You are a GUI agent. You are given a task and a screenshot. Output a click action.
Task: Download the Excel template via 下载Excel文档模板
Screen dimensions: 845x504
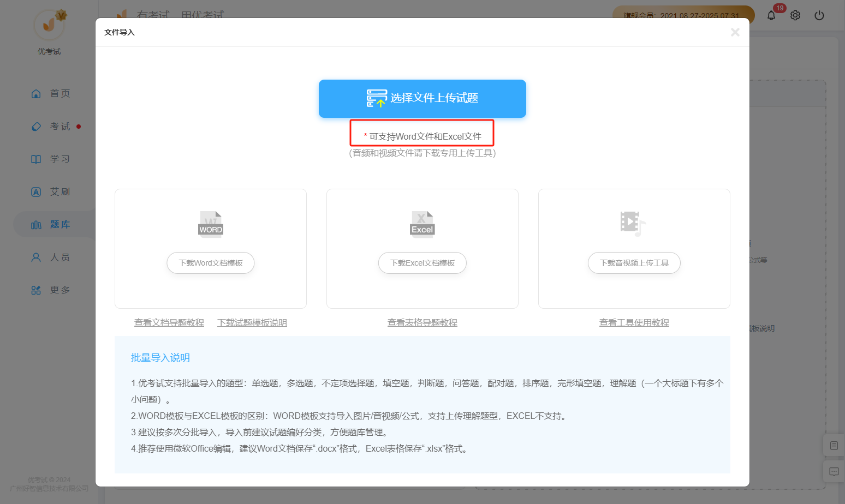click(x=422, y=263)
